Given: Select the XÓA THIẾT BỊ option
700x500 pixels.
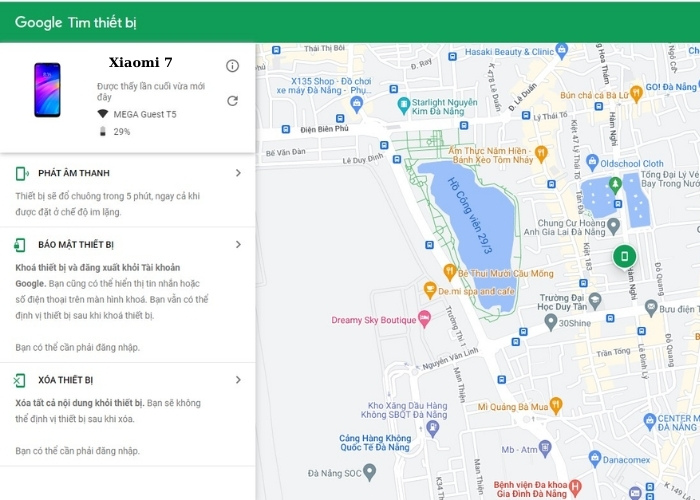Looking at the screenshot, I should click(65, 380).
